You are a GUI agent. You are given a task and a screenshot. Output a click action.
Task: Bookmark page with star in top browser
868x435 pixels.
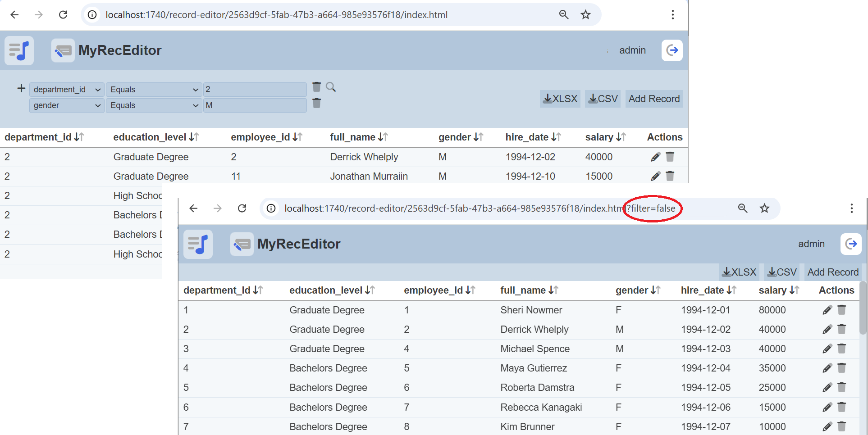[x=585, y=15]
